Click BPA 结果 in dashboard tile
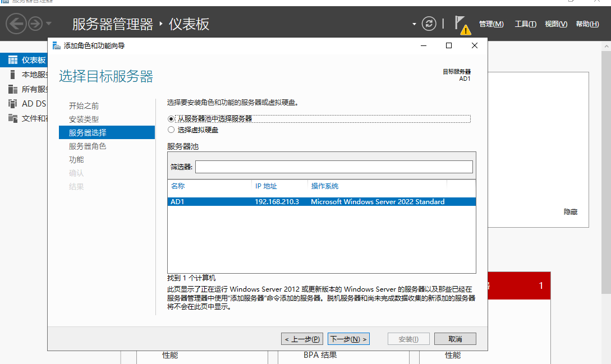 tap(320, 355)
